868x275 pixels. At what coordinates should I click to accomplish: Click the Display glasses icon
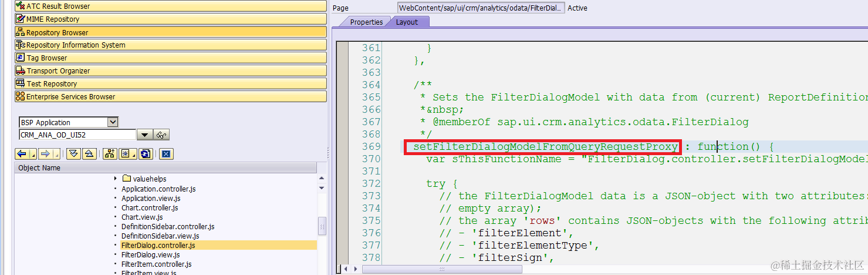(162, 135)
